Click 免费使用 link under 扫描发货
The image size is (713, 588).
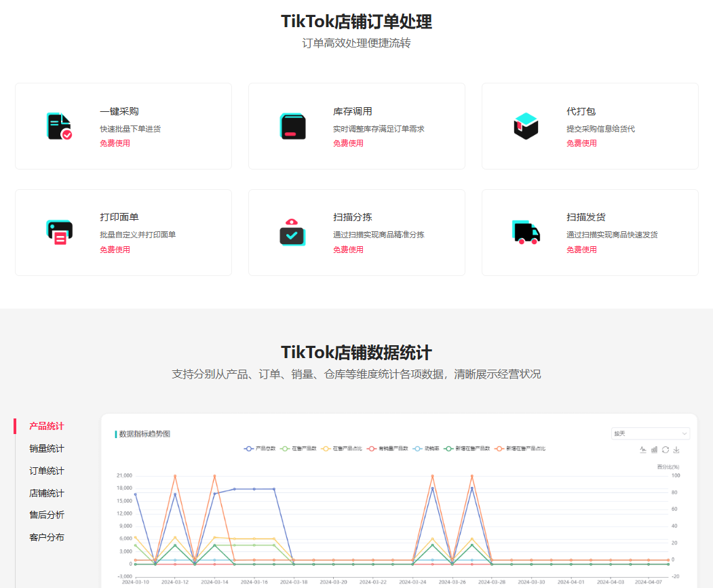(x=581, y=250)
